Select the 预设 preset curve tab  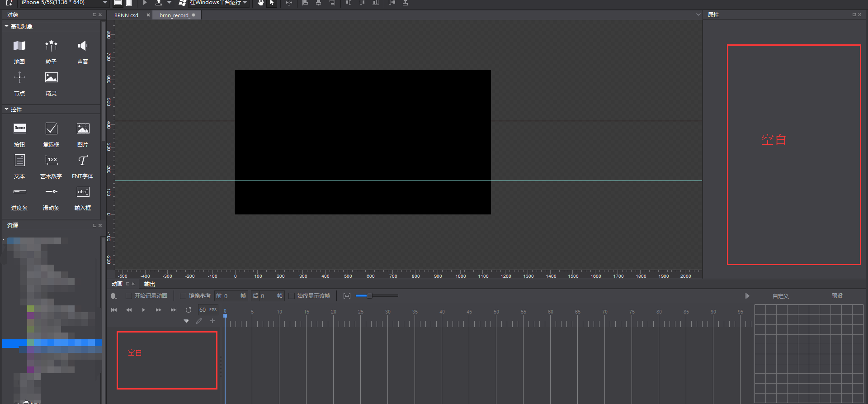[837, 296]
